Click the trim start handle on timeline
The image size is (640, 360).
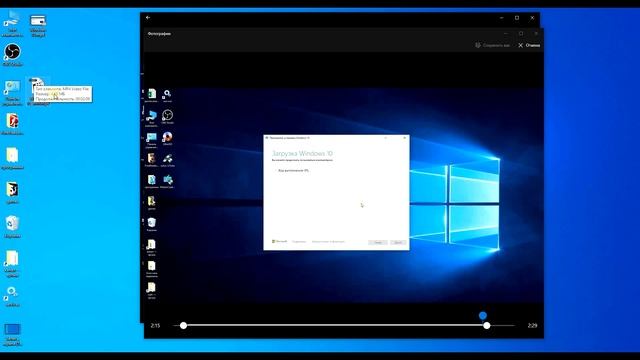[x=184, y=325]
